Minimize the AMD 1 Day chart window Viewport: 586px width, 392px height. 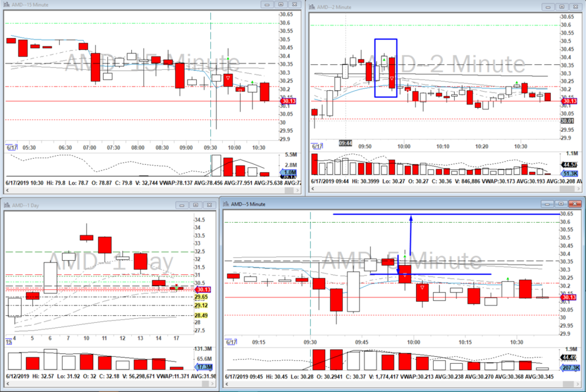tap(183, 205)
